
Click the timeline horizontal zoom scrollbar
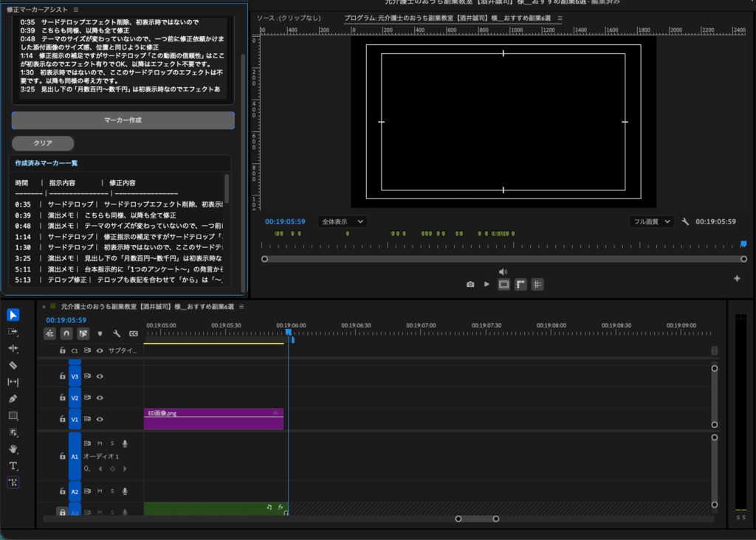coord(477,519)
